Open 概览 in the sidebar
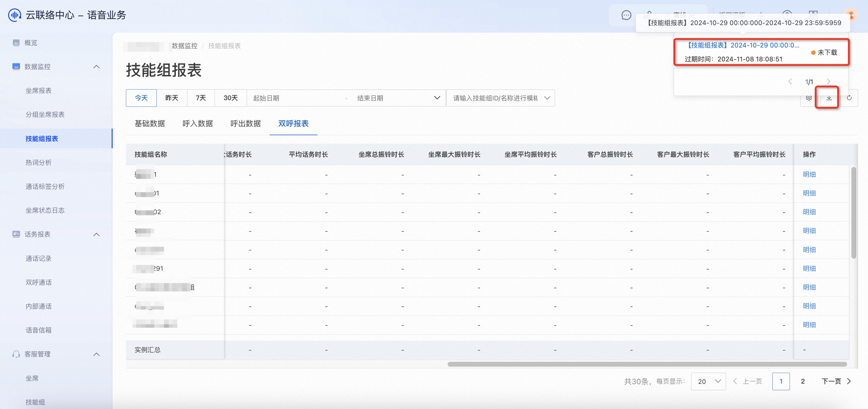868x409 pixels. (x=31, y=43)
